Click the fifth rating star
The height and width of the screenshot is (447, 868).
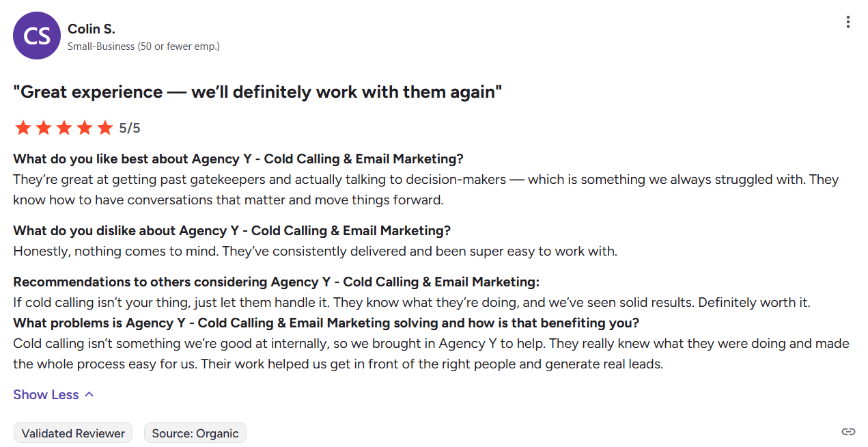tap(105, 128)
